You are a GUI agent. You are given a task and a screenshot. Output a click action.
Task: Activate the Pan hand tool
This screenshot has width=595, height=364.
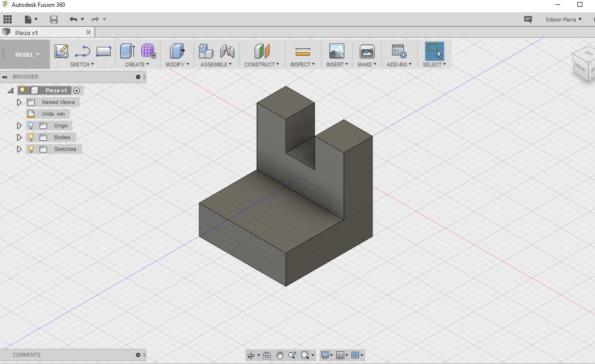click(x=280, y=355)
